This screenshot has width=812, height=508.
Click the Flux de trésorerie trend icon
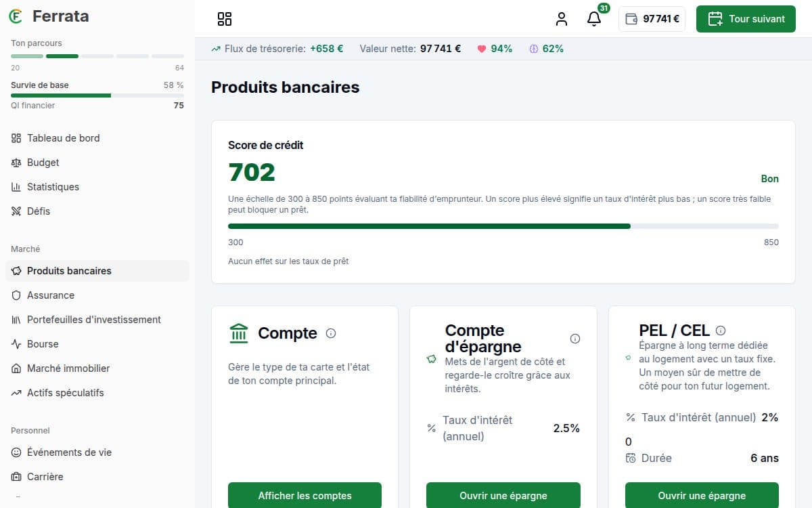click(x=216, y=49)
